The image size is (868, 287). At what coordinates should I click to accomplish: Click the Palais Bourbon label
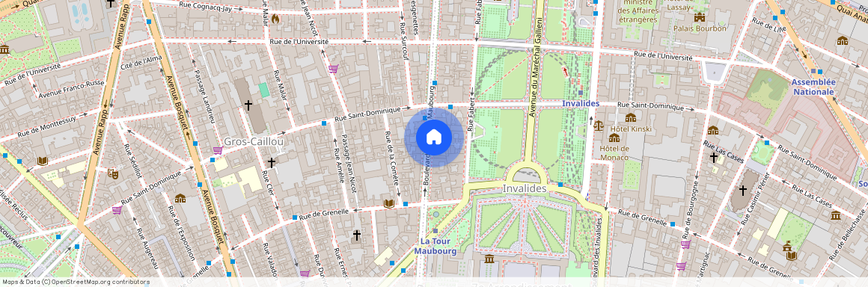point(699,28)
